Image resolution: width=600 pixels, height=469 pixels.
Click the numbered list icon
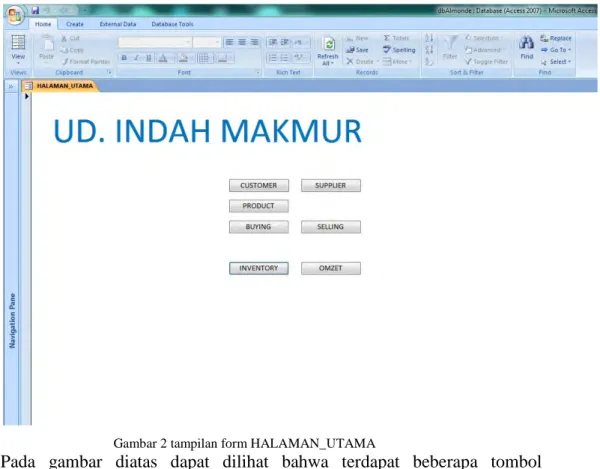pos(272,58)
